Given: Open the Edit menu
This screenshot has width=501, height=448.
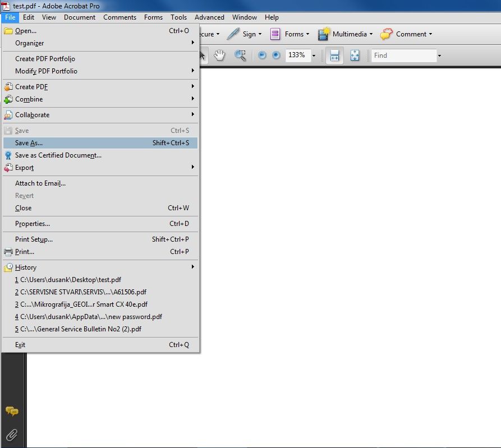Looking at the screenshot, I should pyautogui.click(x=29, y=17).
